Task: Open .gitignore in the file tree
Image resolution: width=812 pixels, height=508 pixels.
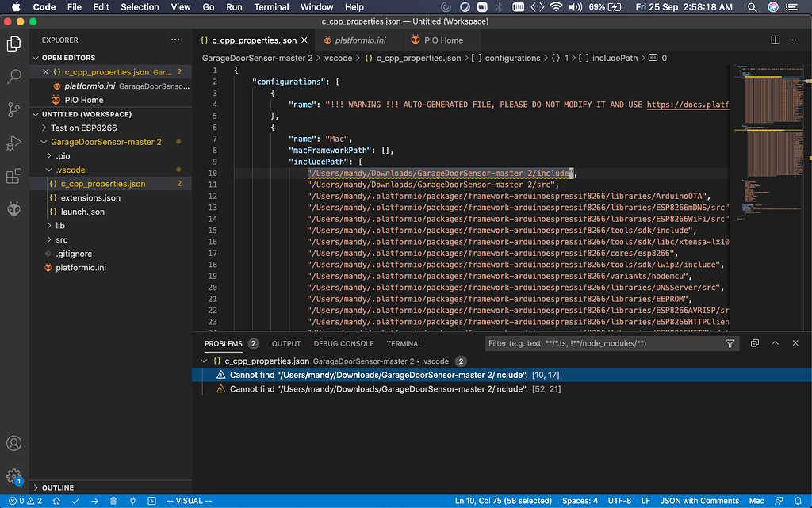Action: [x=74, y=254]
